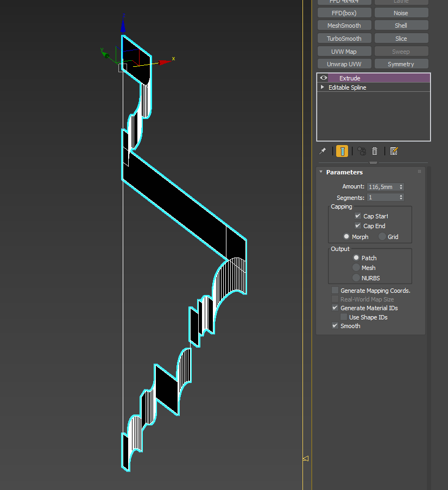Apply the MeshSmooth modifier

click(x=344, y=26)
